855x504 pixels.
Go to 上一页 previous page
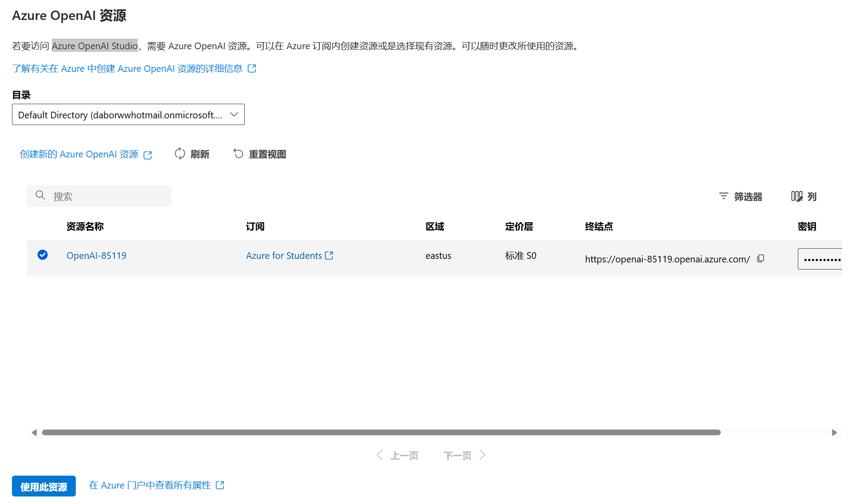point(398,455)
